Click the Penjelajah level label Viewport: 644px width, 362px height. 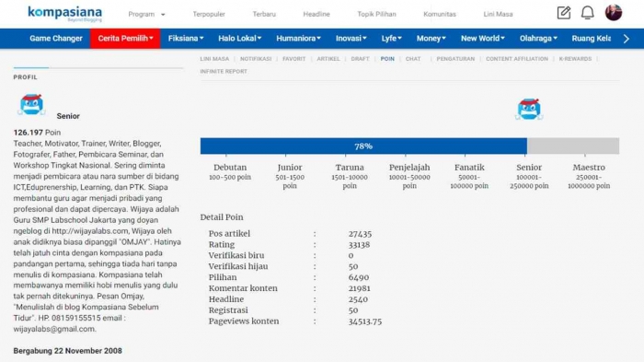pos(409,168)
